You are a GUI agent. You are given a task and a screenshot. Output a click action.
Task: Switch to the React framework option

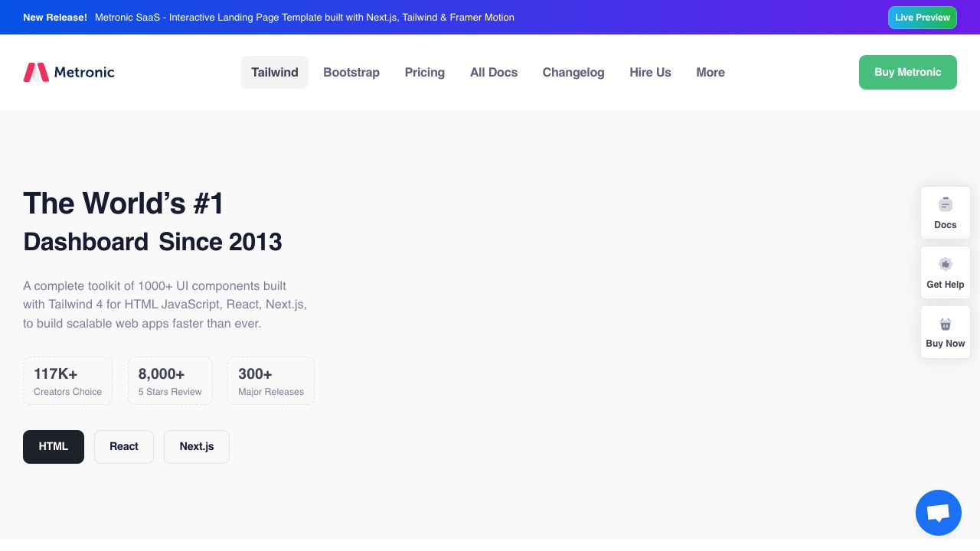tap(124, 446)
